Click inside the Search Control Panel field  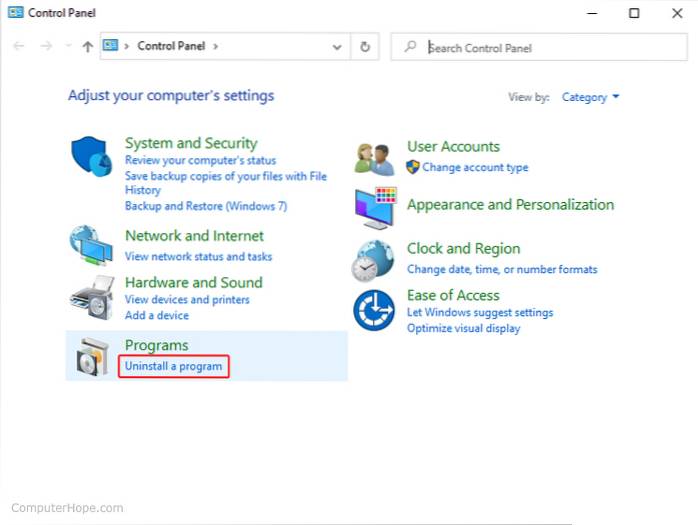[x=550, y=47]
